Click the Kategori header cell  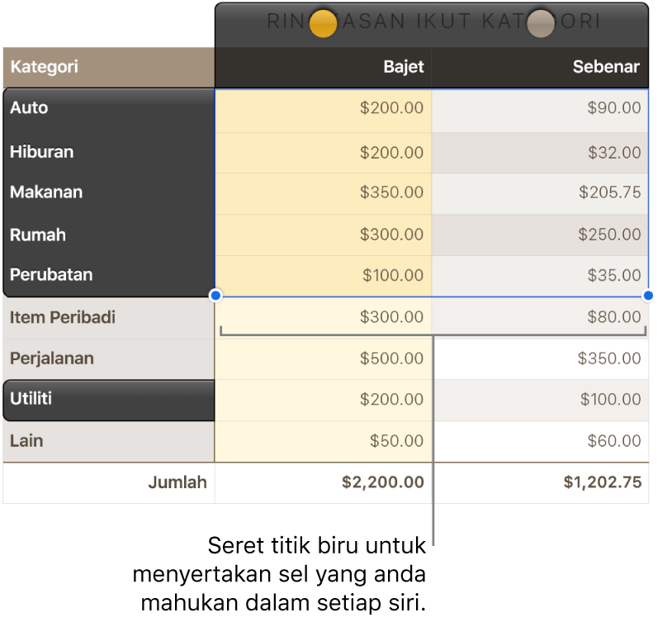click(x=108, y=68)
